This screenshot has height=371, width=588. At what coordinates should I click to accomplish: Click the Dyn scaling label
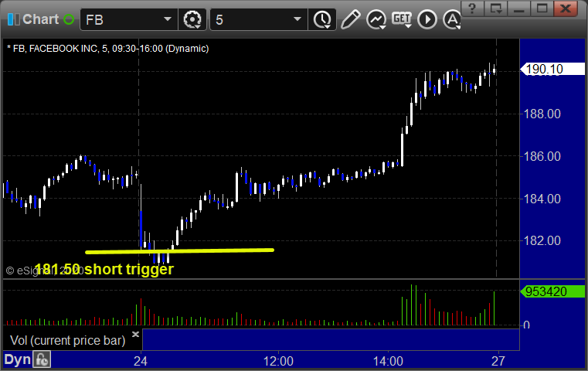coord(17,359)
